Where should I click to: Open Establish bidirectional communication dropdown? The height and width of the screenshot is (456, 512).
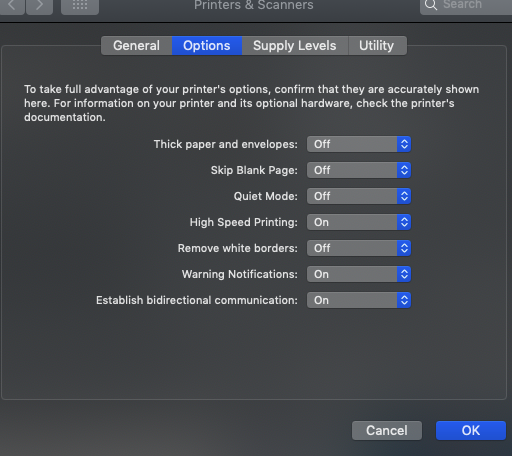tap(359, 300)
